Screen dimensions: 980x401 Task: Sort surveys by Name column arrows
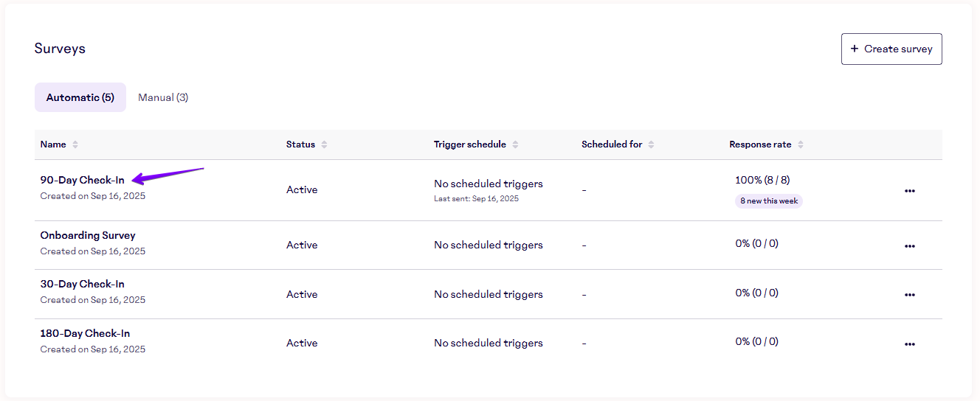75,144
